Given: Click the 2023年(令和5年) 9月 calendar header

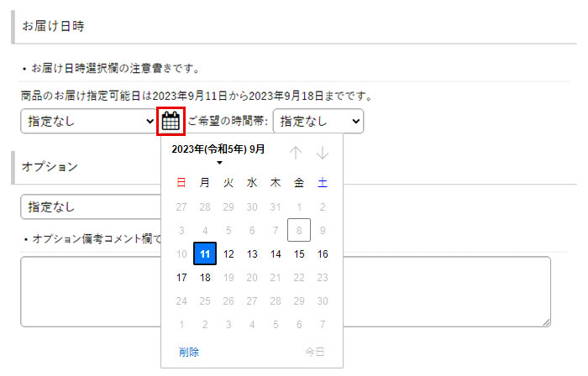Looking at the screenshot, I should click(x=218, y=149).
